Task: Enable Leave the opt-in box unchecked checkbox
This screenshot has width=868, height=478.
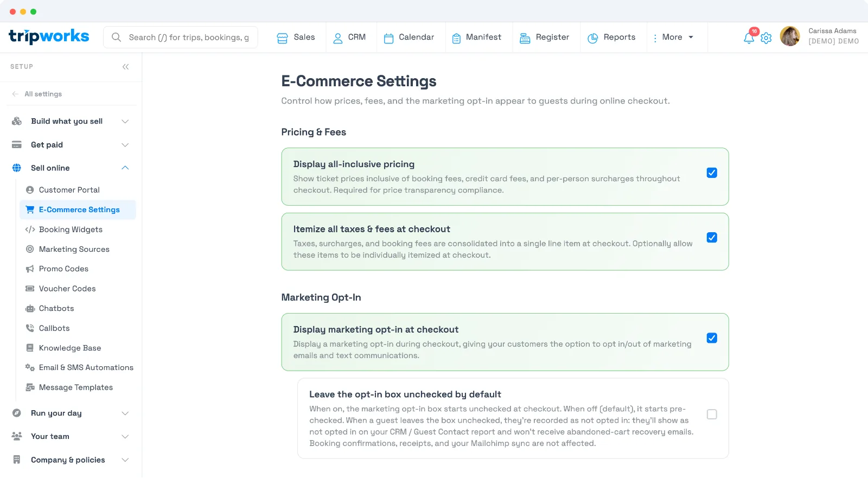Action: 712,415
